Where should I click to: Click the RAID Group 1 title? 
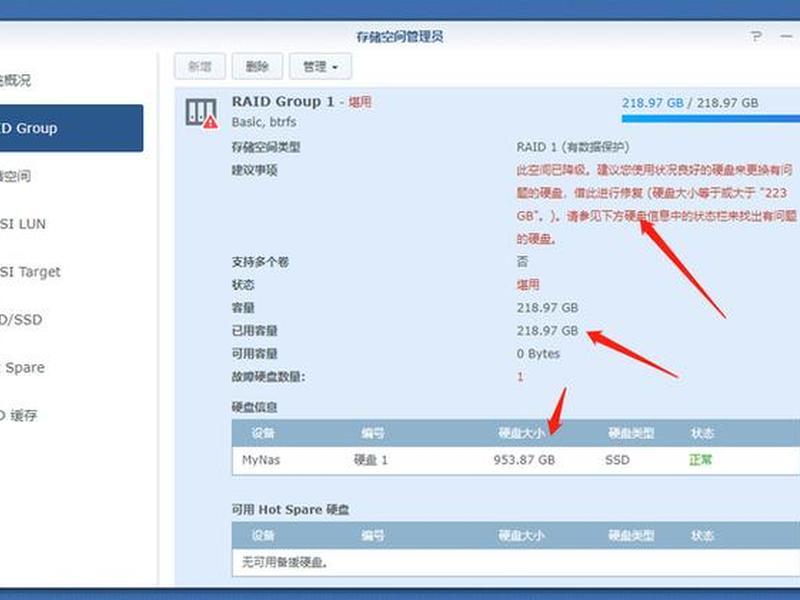[x=283, y=102]
